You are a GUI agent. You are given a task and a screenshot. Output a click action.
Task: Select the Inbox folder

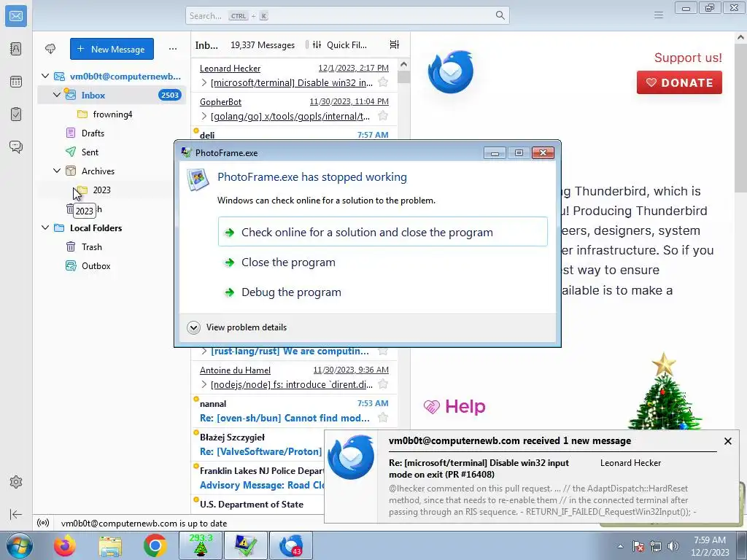pos(112,95)
